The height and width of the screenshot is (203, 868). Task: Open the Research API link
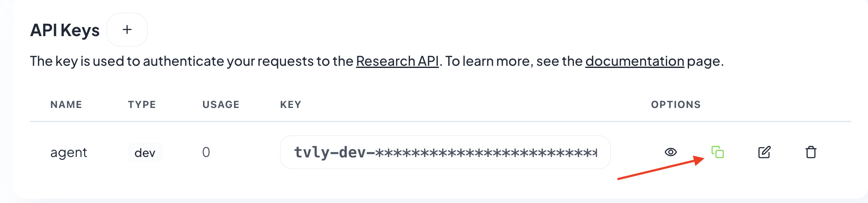coord(397,62)
